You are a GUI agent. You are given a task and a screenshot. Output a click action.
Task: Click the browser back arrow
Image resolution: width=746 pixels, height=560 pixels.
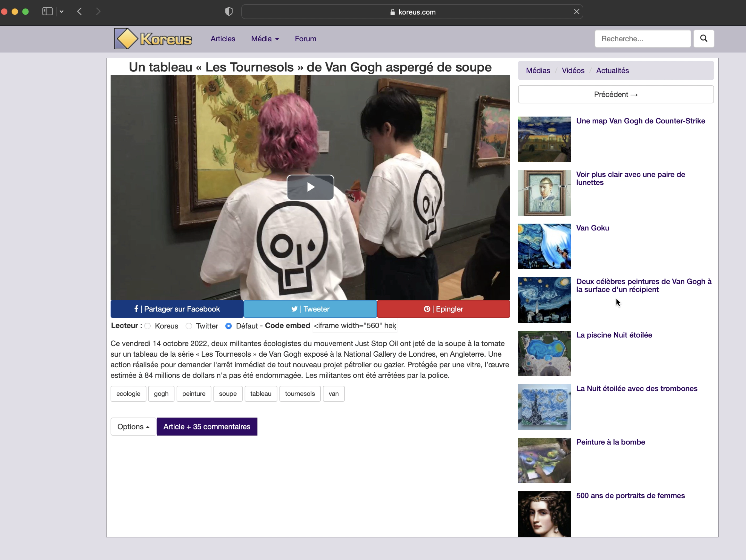[x=80, y=11]
